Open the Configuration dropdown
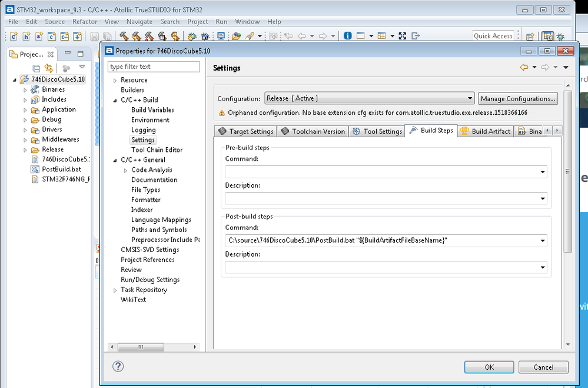The height and width of the screenshot is (388, 588). pos(370,98)
